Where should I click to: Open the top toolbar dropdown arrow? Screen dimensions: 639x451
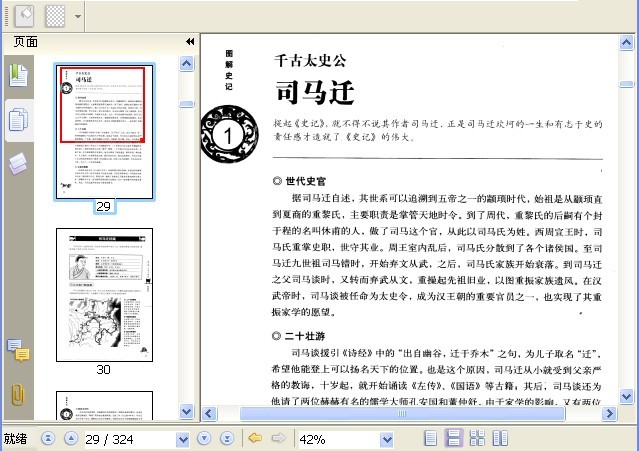point(78,17)
